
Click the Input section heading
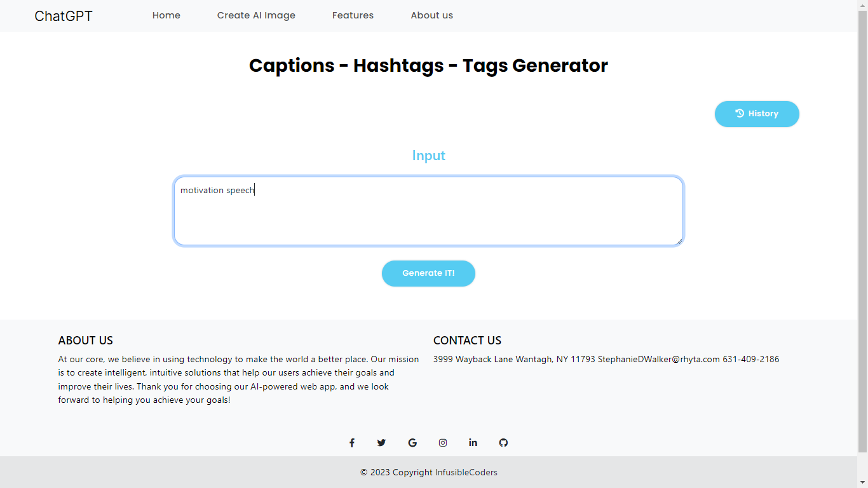tap(428, 155)
